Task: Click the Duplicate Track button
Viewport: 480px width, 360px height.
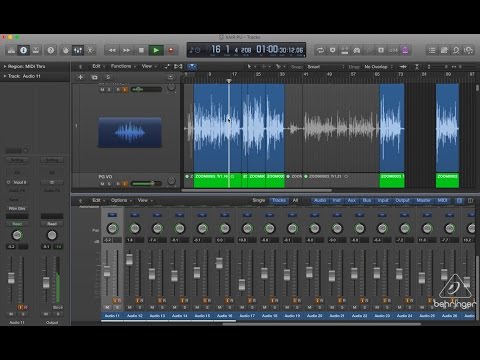Action: (94, 77)
